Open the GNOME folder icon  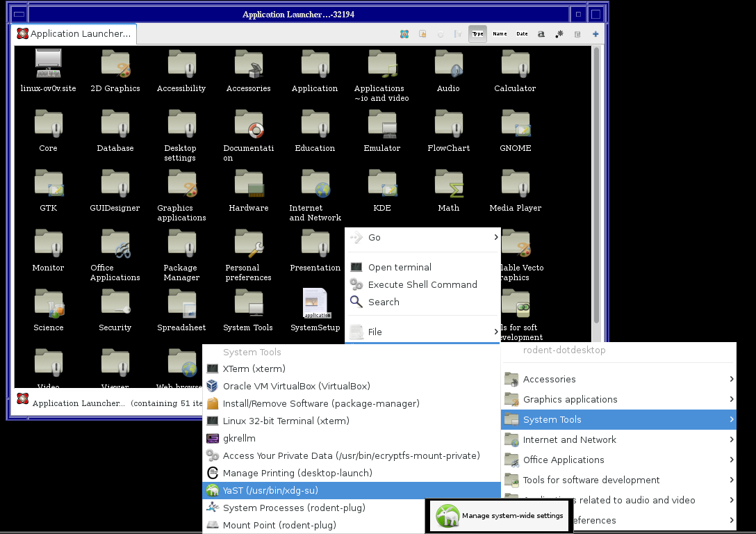(516, 124)
